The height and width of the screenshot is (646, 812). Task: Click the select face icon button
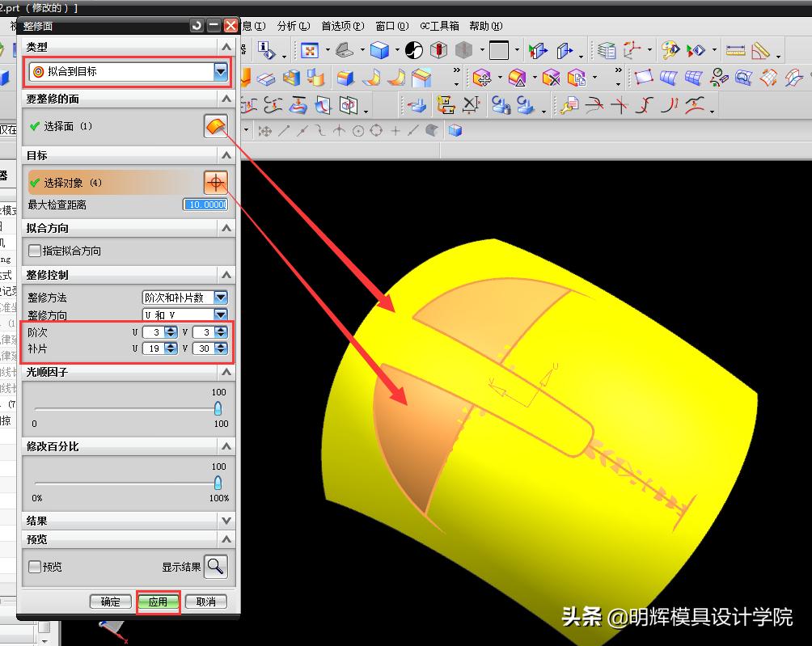[x=215, y=126]
